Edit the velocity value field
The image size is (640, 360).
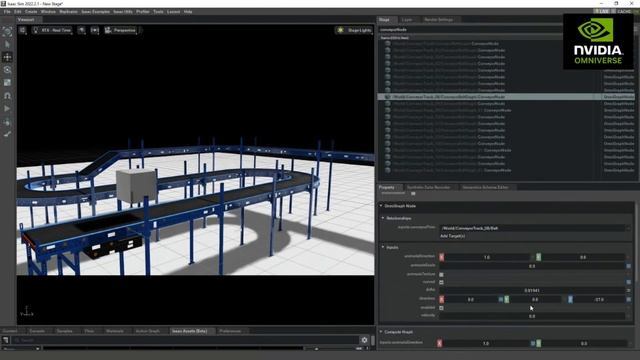[532, 316]
